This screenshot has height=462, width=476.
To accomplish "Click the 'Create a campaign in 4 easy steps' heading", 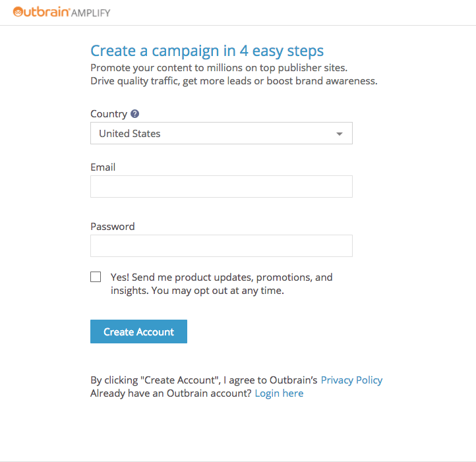I will pos(207,51).
